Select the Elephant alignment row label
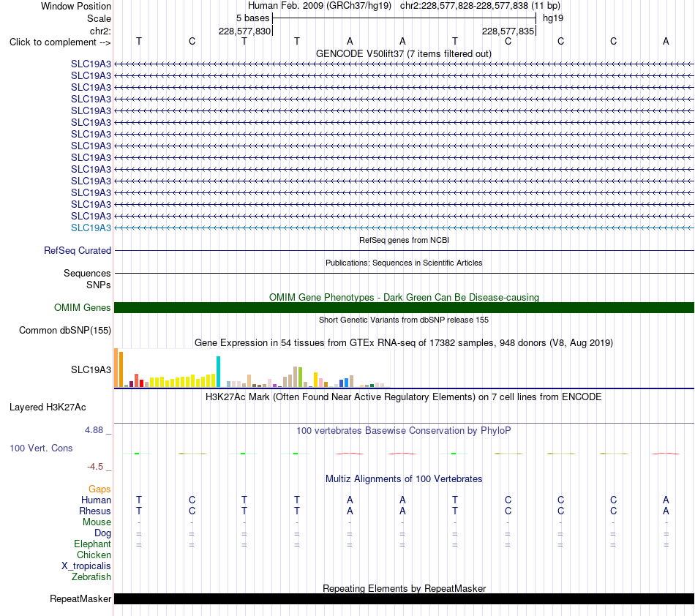The width and height of the screenshot is (695, 616). tap(92, 544)
